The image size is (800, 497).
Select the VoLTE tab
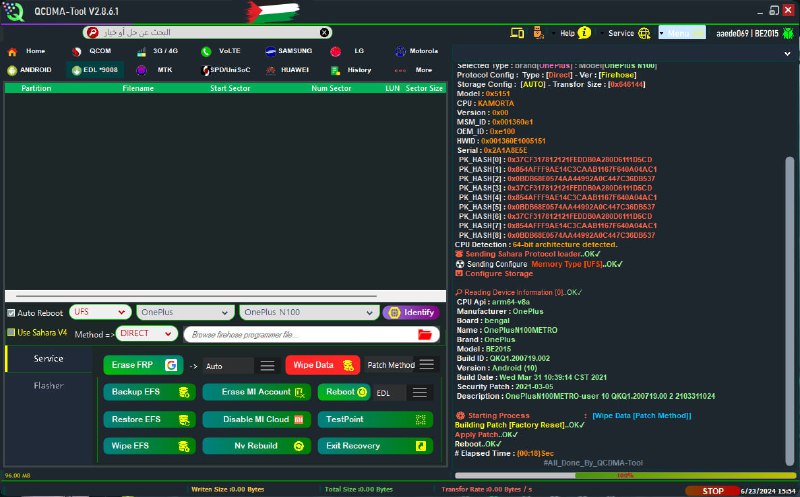[221, 51]
